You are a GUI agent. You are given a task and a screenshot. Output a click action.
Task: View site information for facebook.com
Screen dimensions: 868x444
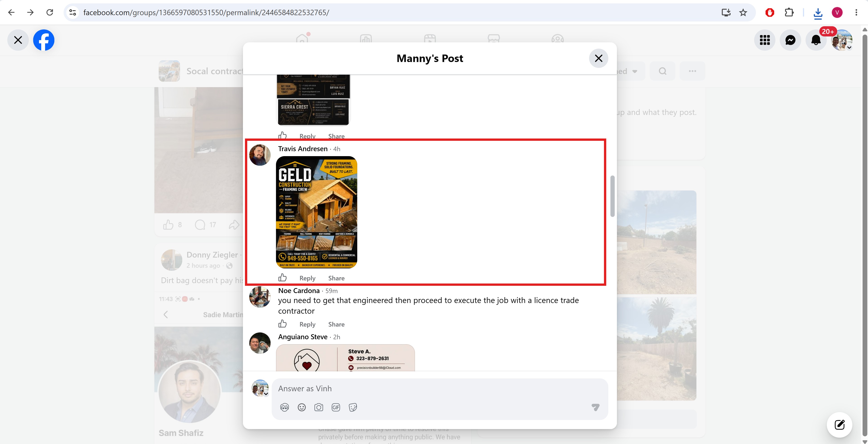tap(72, 12)
